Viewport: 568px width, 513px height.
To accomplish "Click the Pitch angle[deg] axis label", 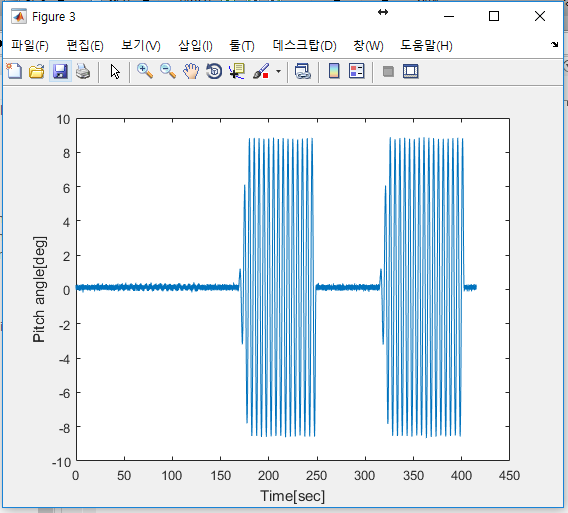I will click(x=39, y=289).
